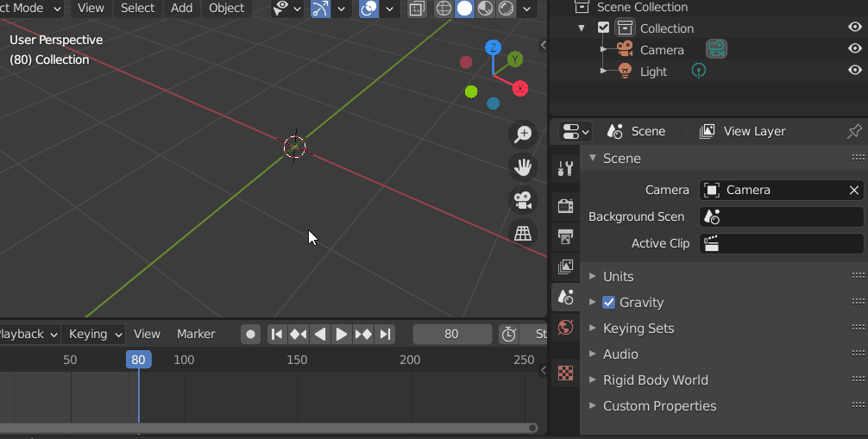The width and height of the screenshot is (868, 439).
Task: Click the dark blue negative Z gizmo dot
Action: click(x=494, y=103)
